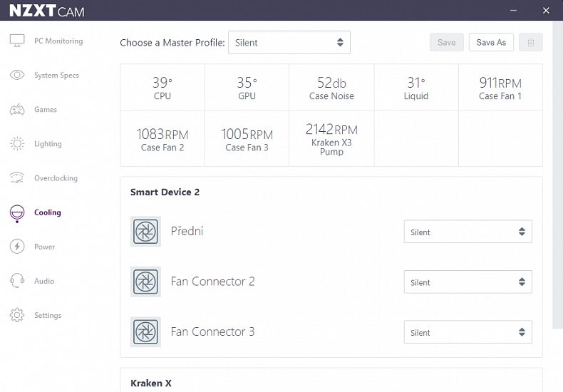Click the PC Monitoring monitor icon
The height and width of the screenshot is (392, 563).
click(x=17, y=41)
